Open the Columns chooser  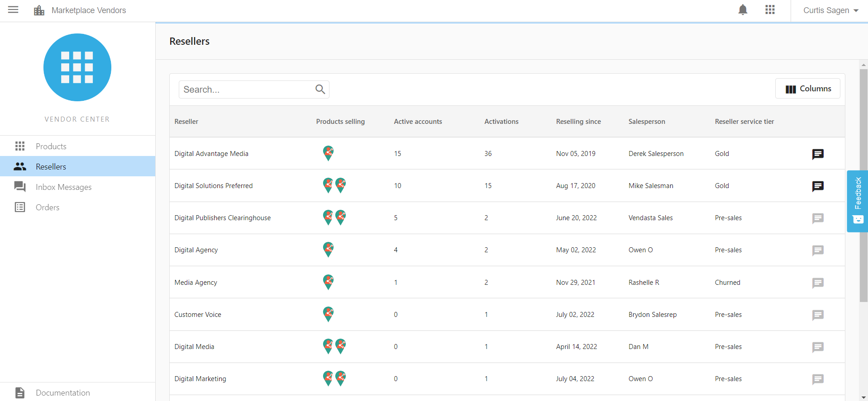(808, 89)
